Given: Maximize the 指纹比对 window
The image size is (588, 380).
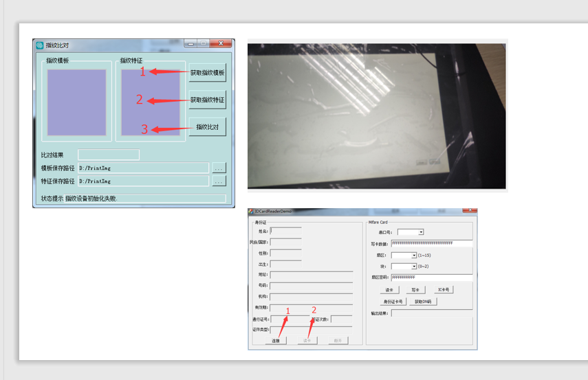Looking at the screenshot, I should tap(204, 44).
